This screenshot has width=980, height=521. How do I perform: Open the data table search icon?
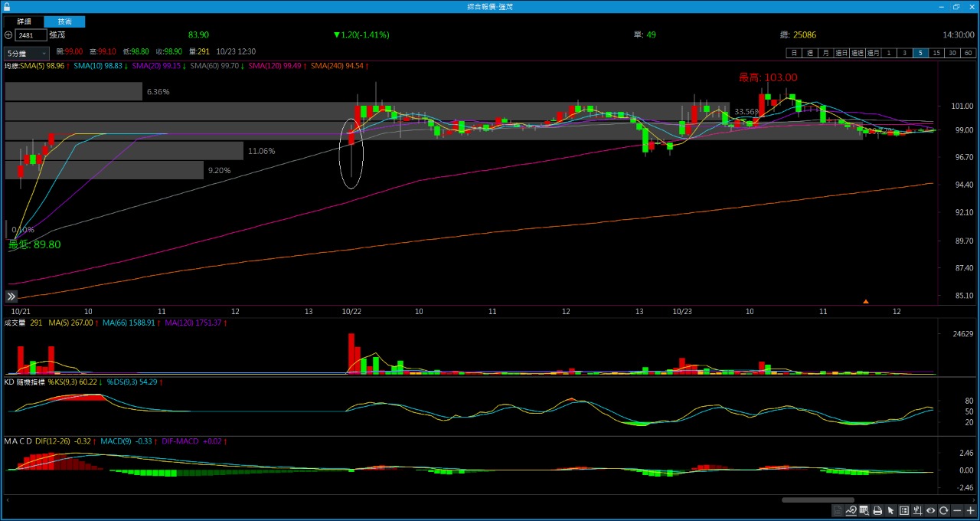pos(864,511)
